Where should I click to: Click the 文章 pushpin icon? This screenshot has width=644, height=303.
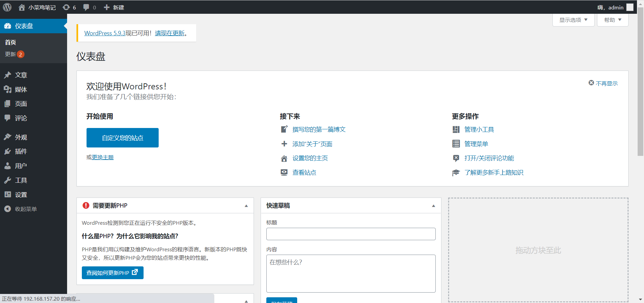click(8, 75)
